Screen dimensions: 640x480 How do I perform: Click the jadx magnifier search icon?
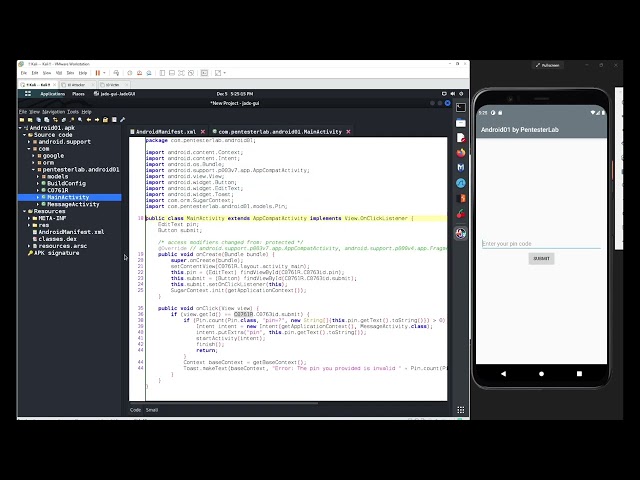(80, 120)
